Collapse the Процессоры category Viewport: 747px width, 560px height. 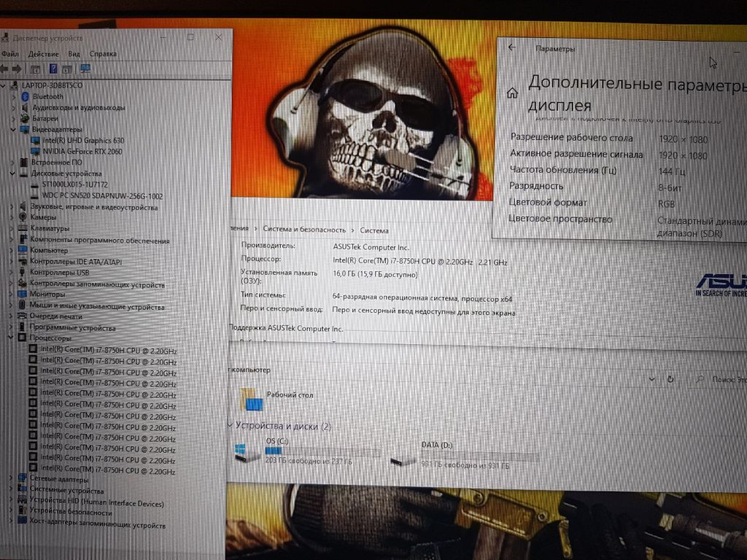[10, 338]
